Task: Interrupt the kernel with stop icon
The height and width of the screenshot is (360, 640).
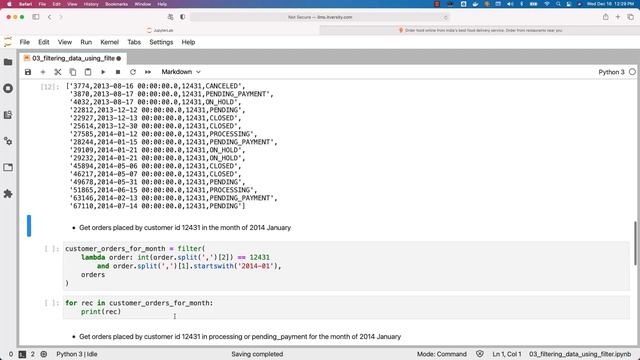Action: (x=118, y=72)
